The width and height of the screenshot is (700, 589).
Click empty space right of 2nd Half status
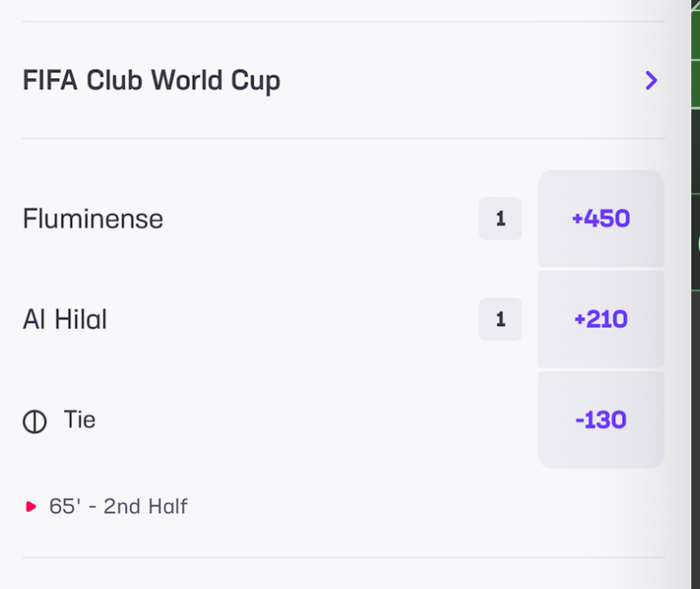[424, 506]
